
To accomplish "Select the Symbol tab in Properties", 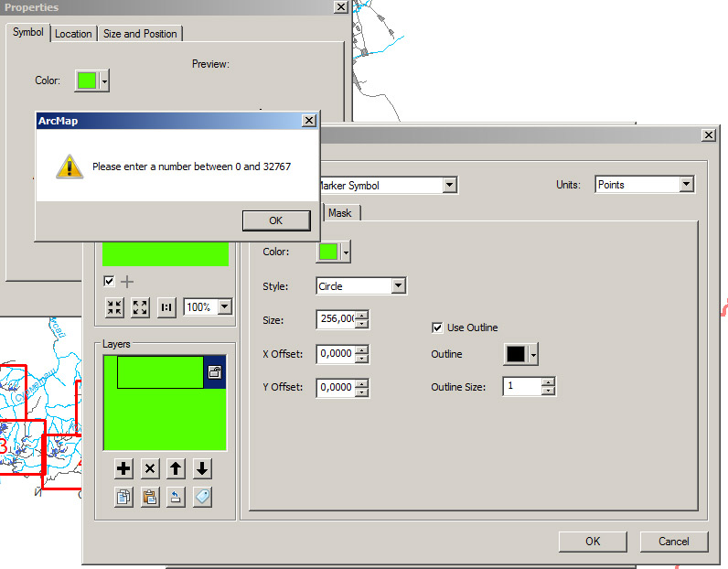I will point(27,32).
